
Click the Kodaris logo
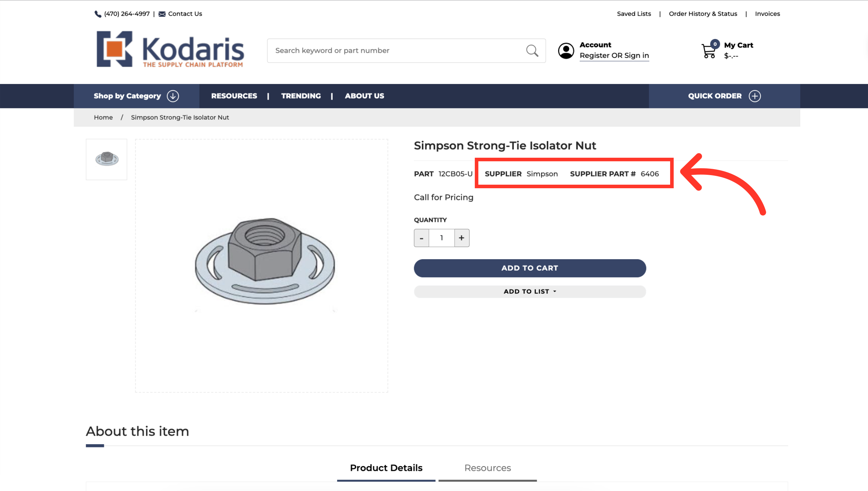(x=170, y=49)
